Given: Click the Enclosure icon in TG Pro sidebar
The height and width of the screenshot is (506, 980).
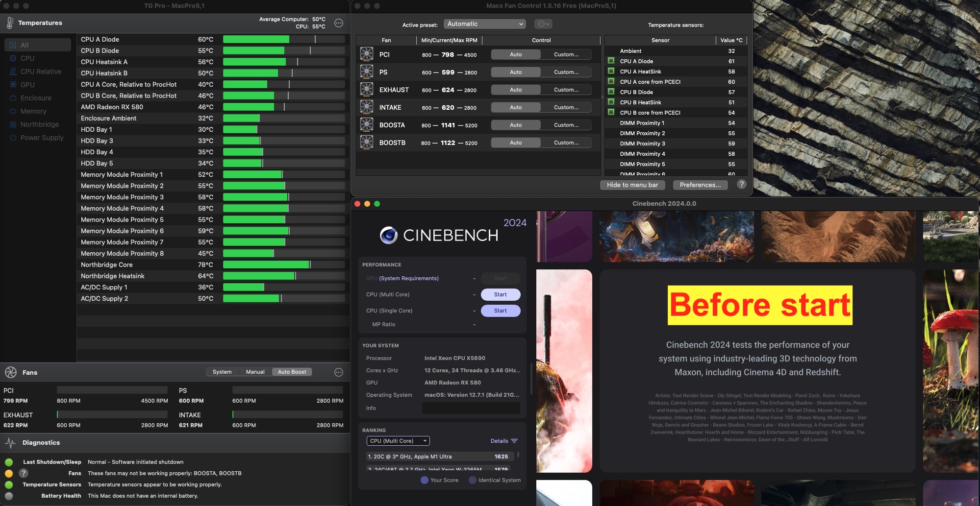Looking at the screenshot, I should point(13,98).
